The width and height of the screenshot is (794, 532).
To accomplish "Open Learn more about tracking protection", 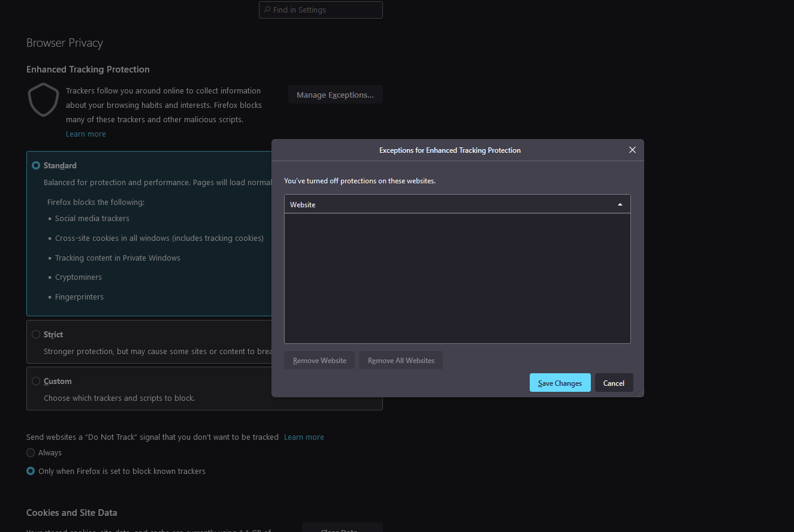I will (86, 134).
